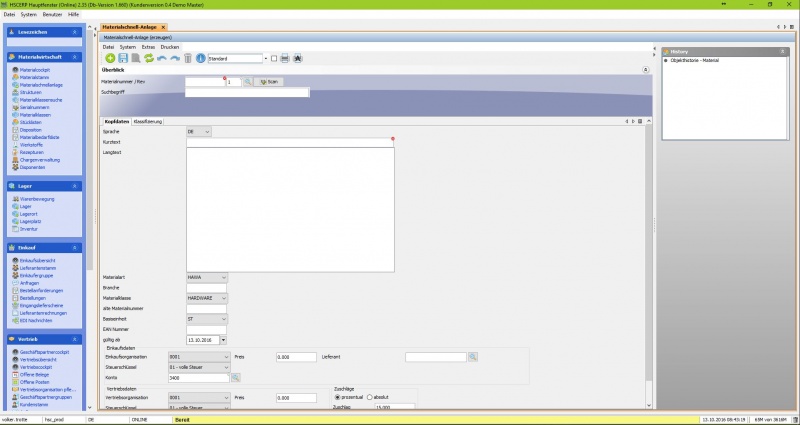Open the Sprache language dropdown
Viewport: 800px width, 425px height.
[x=207, y=131]
